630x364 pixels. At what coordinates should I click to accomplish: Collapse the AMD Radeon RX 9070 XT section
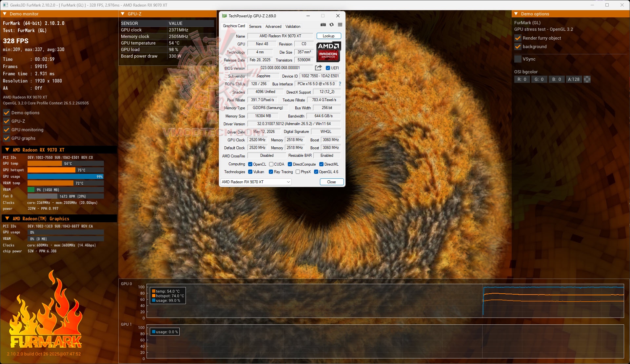coord(7,150)
